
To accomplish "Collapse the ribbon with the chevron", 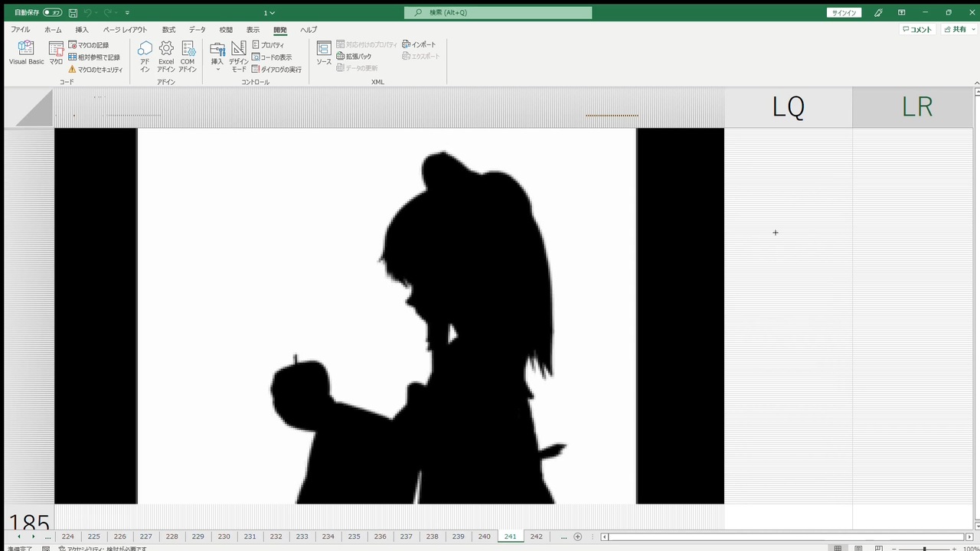I will (976, 83).
